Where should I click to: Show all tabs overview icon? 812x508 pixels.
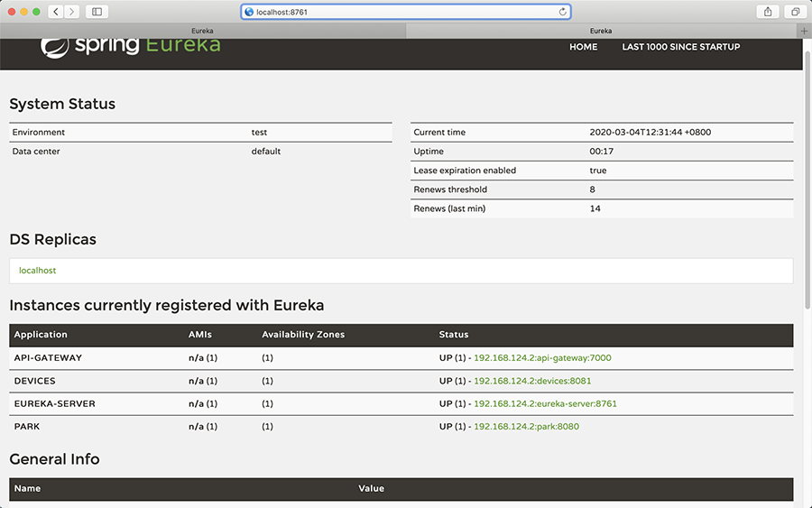tap(795, 12)
